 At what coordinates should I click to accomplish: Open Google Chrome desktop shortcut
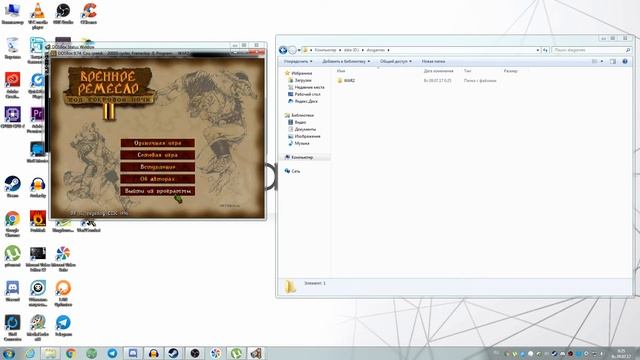12,224
